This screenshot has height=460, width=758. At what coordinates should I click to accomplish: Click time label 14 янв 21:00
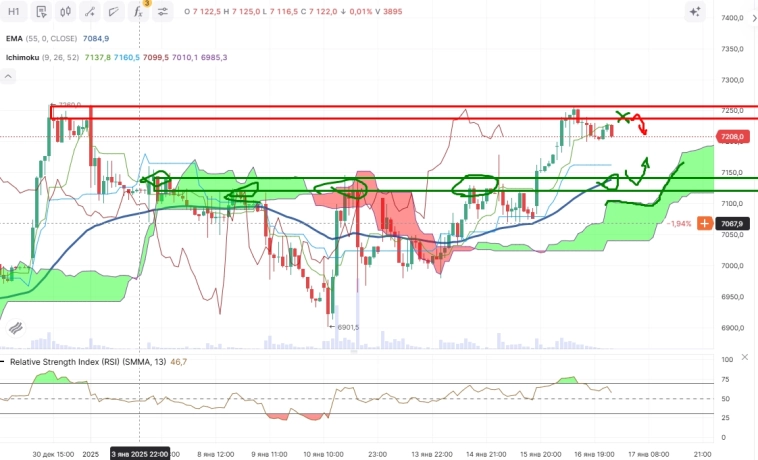pos(486,454)
